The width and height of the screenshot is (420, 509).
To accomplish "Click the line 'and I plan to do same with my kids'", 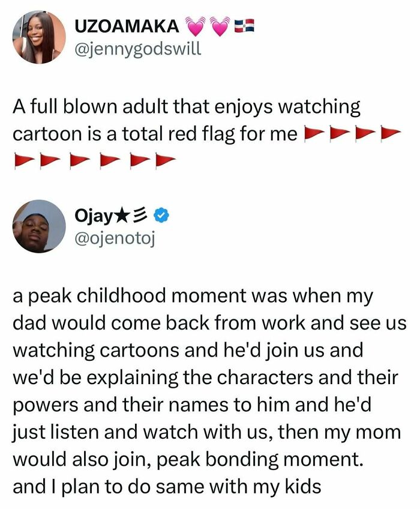I will tap(167, 487).
